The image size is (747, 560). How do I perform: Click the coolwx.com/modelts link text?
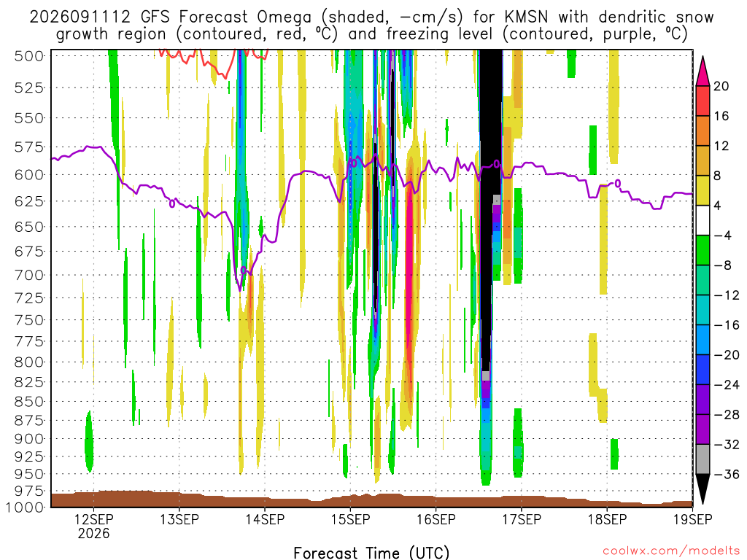coord(671,551)
